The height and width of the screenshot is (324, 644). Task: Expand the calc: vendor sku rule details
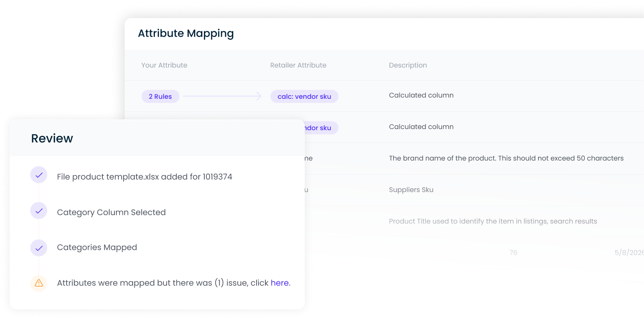pos(304,96)
